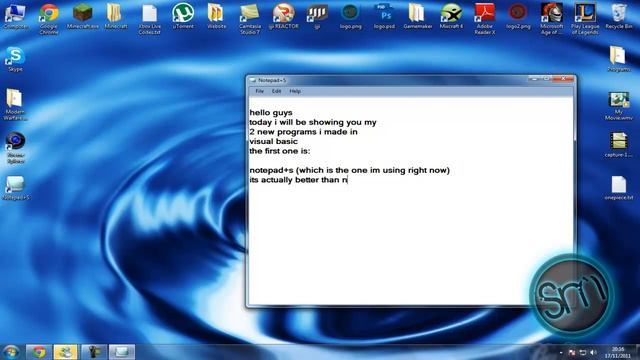Open the Windows Start menu
The width and height of the screenshot is (640, 360).
coord(11,352)
